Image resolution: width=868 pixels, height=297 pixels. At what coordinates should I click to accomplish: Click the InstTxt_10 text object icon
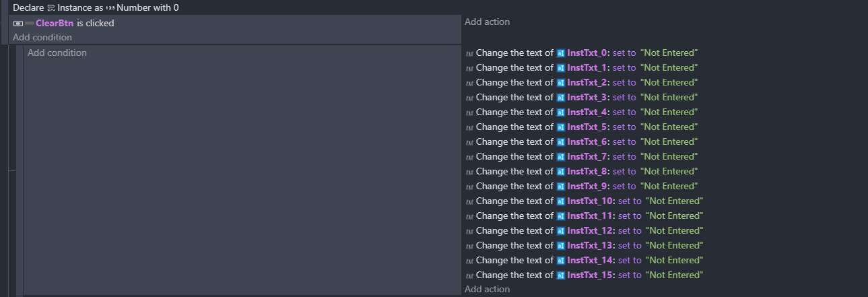pyautogui.click(x=560, y=201)
